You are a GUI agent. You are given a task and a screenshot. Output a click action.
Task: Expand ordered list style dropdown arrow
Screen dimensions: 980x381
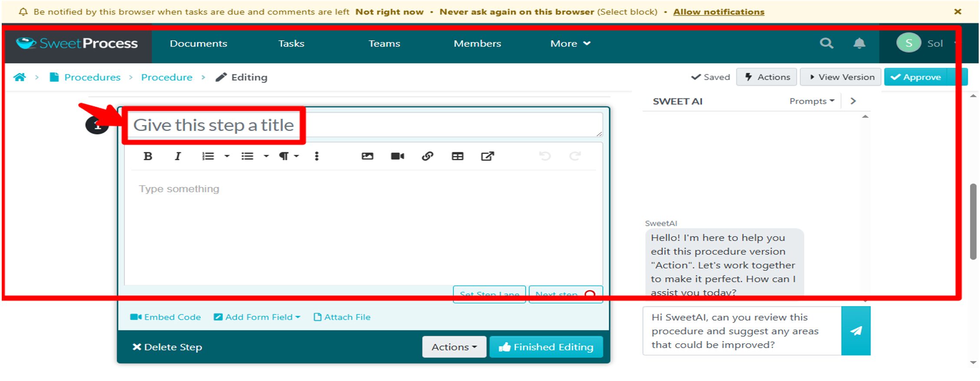227,156
